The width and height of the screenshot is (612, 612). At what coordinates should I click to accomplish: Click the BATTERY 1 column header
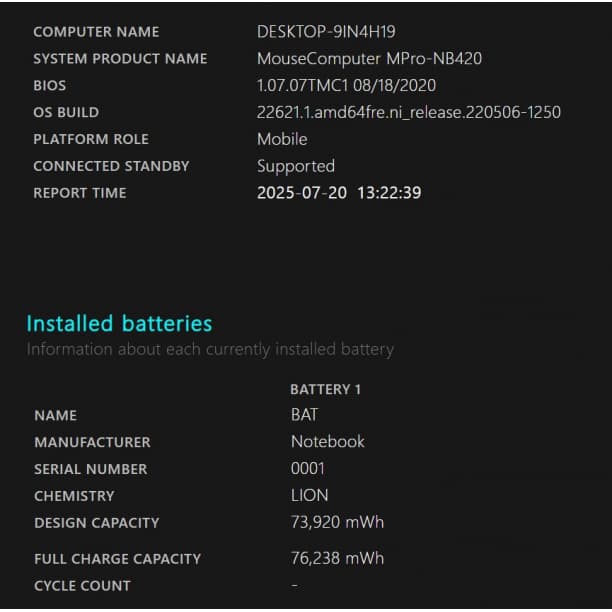point(325,389)
